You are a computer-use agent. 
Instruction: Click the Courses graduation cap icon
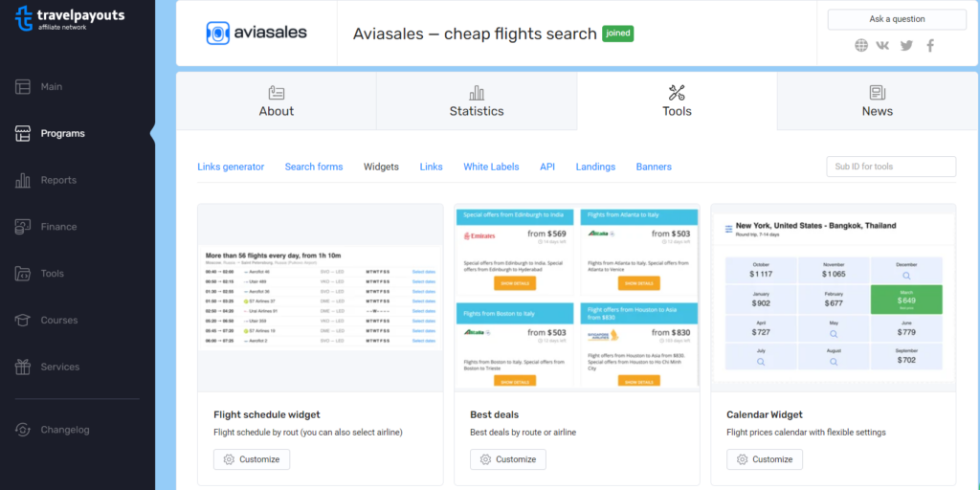[23, 320]
